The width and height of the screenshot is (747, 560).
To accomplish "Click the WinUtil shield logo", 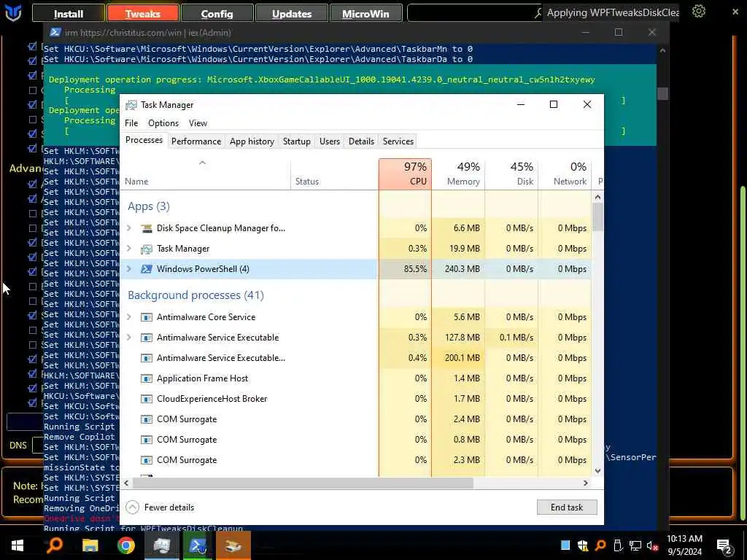I will 13,13.
